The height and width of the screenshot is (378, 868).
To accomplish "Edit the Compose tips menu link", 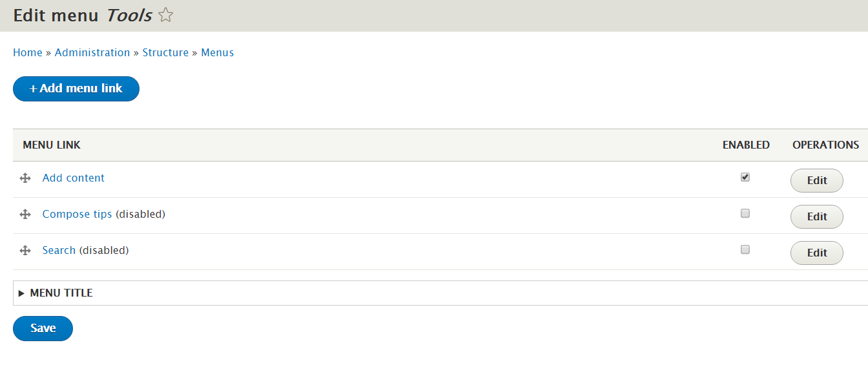I will tap(816, 216).
